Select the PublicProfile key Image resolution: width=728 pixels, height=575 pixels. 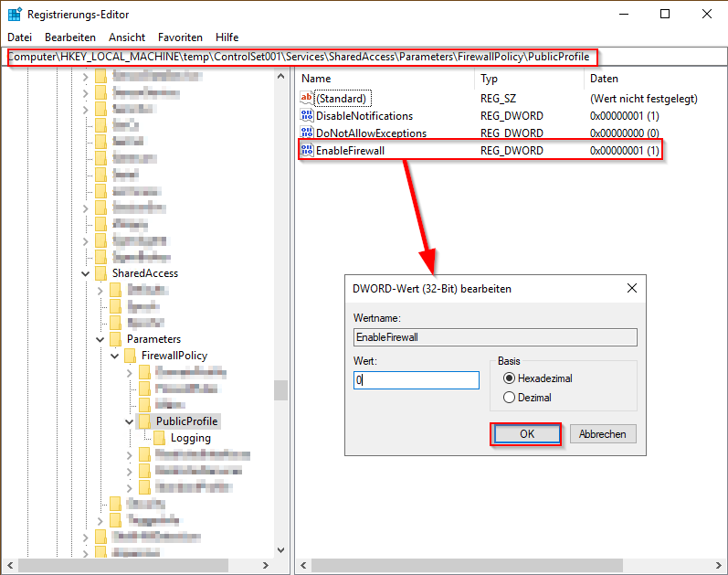186,421
